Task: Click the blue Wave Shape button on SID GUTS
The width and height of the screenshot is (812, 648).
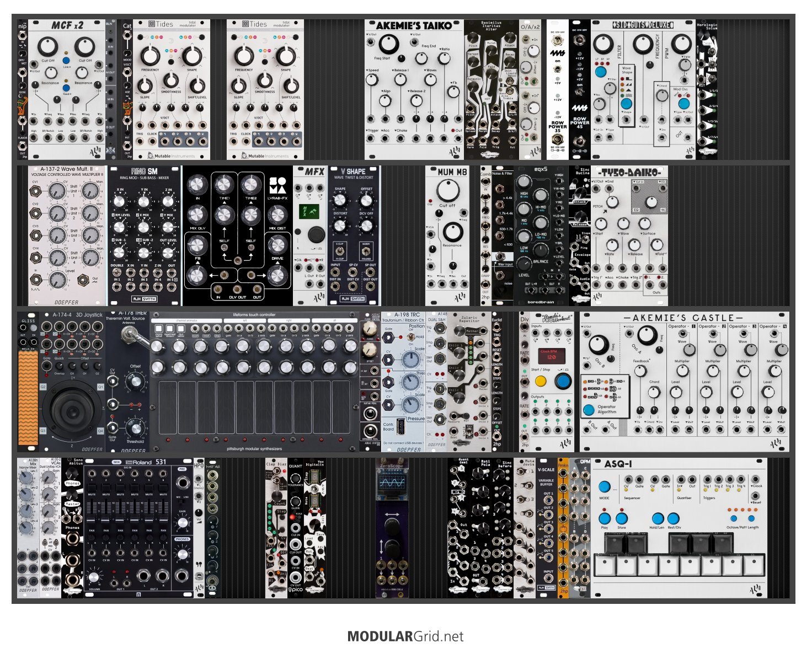Action: (626, 104)
